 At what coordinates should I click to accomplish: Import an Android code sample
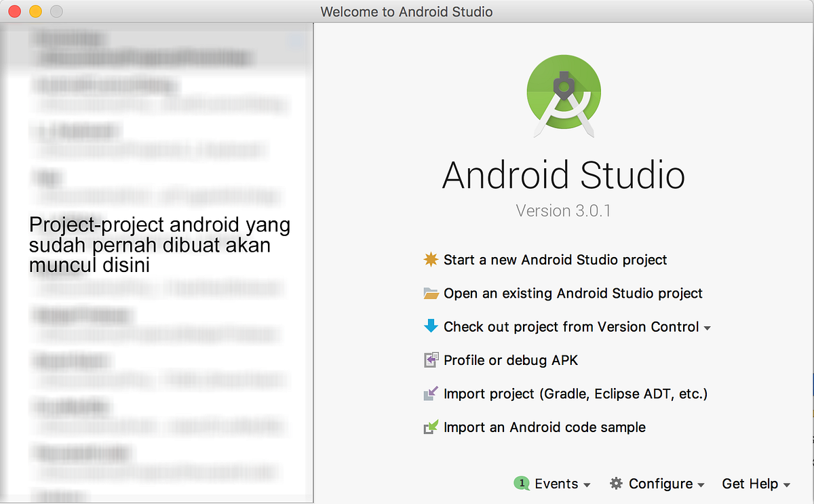click(543, 427)
